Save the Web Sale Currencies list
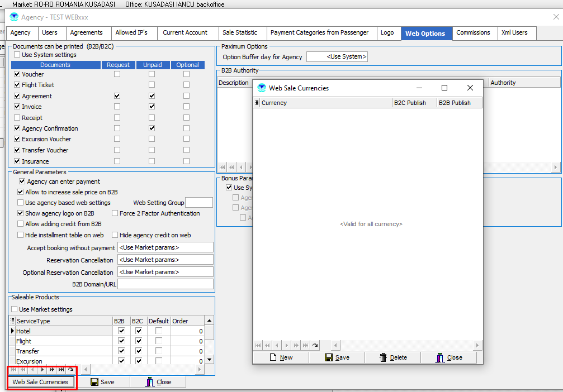The width and height of the screenshot is (563, 392). click(x=337, y=357)
